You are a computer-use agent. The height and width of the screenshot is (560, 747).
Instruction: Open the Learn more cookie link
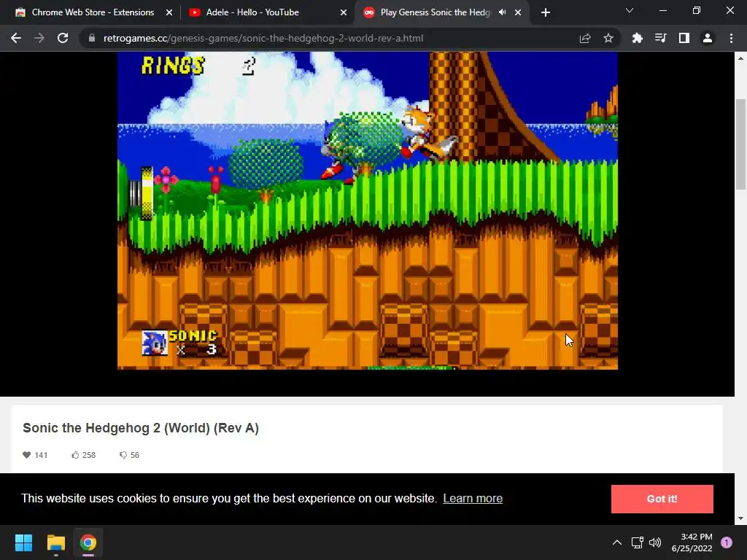(473, 498)
